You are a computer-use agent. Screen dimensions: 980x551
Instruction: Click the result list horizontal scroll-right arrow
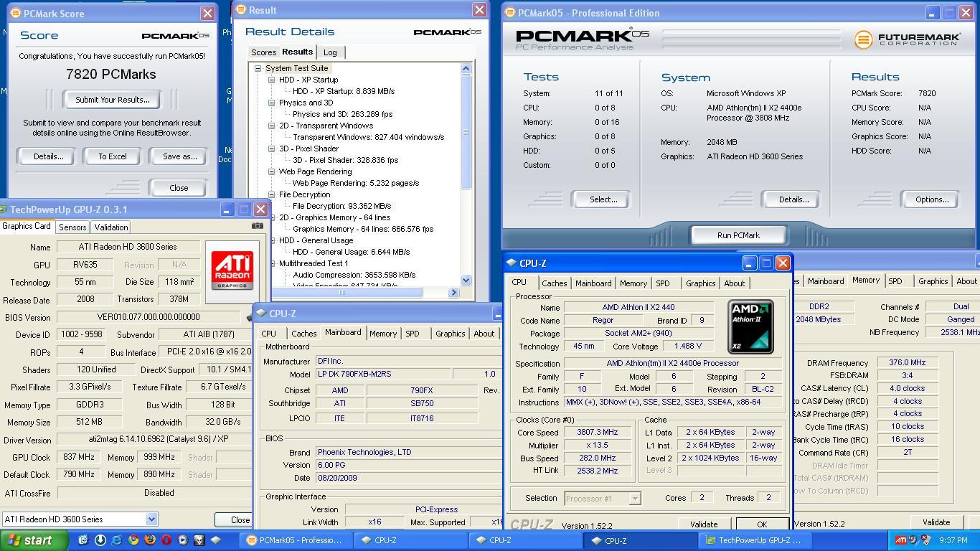[453, 292]
